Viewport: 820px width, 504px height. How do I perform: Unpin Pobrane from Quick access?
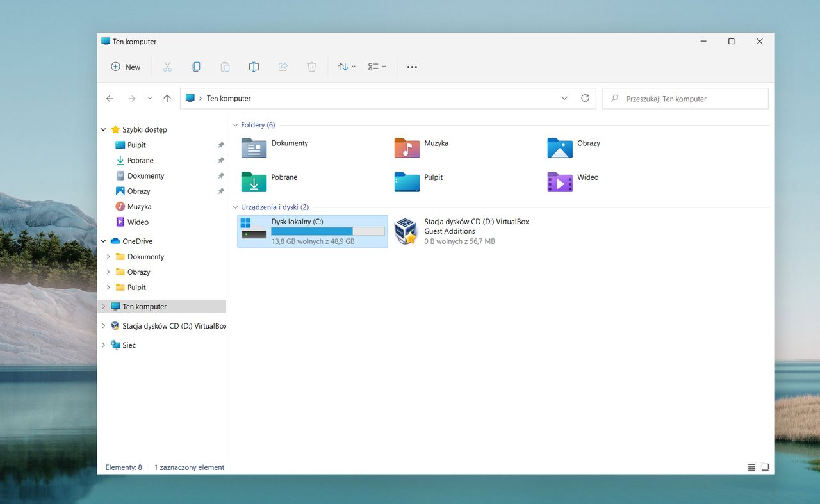pos(220,160)
